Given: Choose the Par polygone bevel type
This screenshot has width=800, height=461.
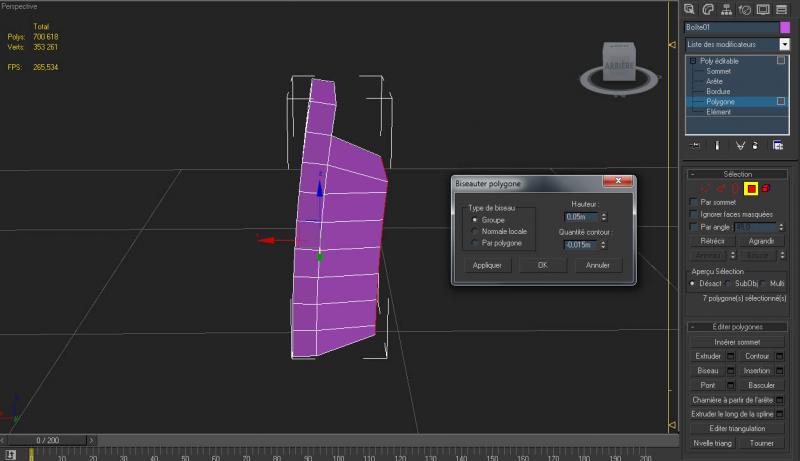Looking at the screenshot, I should 474,243.
